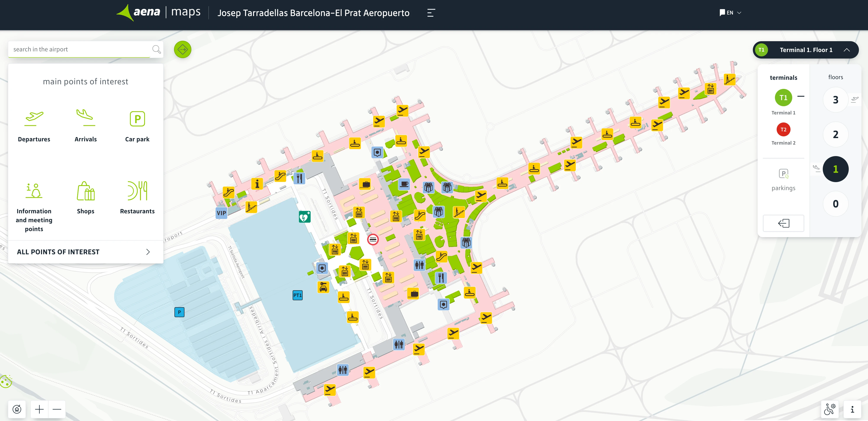Open accessibility settings wheelchair icon
Screen dimensions: 868x421
click(x=829, y=409)
